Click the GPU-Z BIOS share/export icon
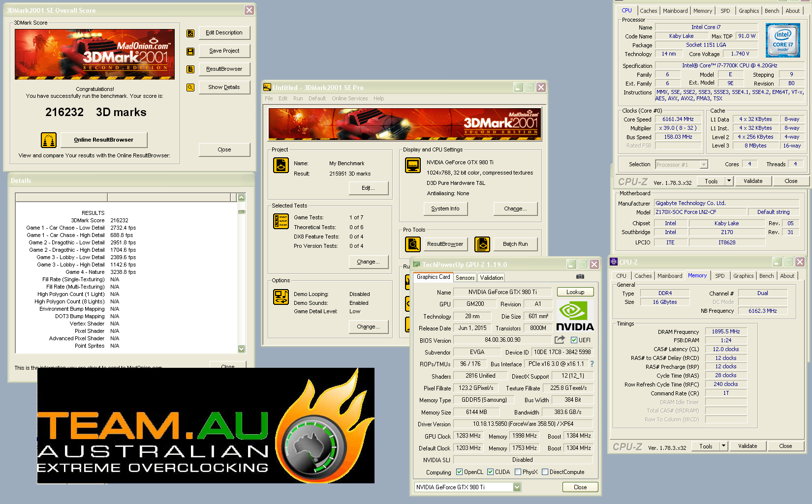The width and height of the screenshot is (812, 504). point(560,340)
